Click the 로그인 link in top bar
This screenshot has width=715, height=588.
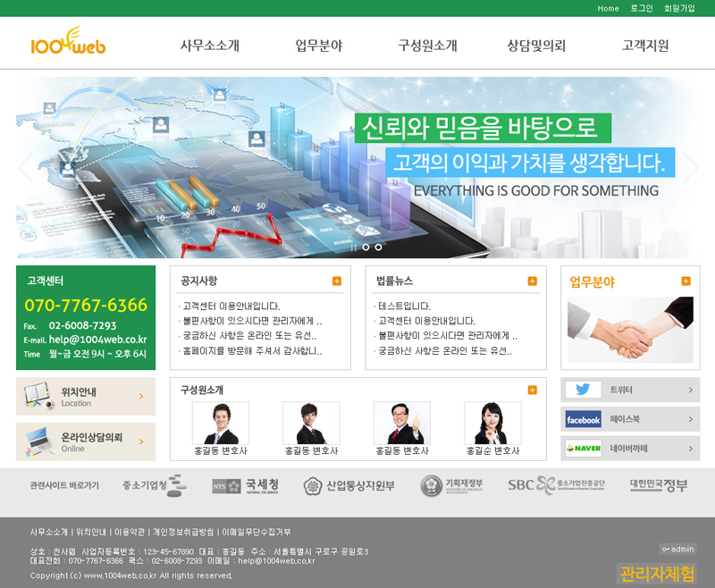click(641, 8)
